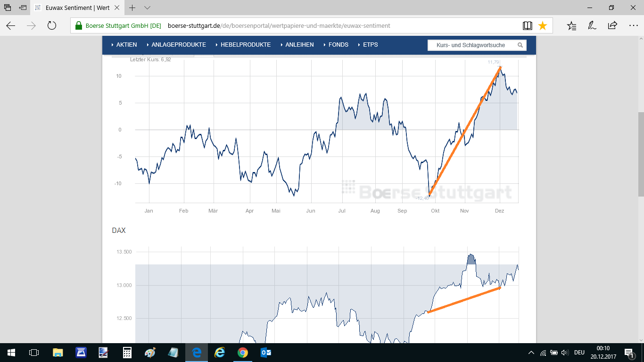Expand hidden system tray icons
644x362 pixels.
pyautogui.click(x=531, y=353)
